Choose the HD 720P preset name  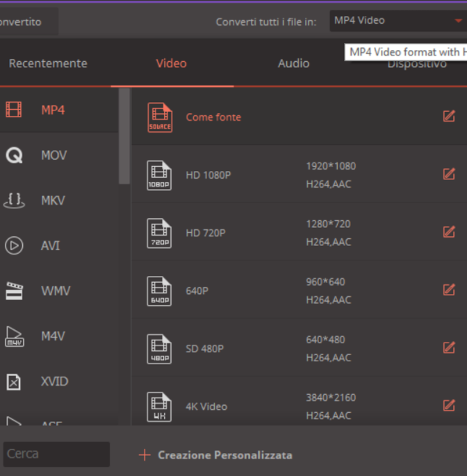[206, 233]
